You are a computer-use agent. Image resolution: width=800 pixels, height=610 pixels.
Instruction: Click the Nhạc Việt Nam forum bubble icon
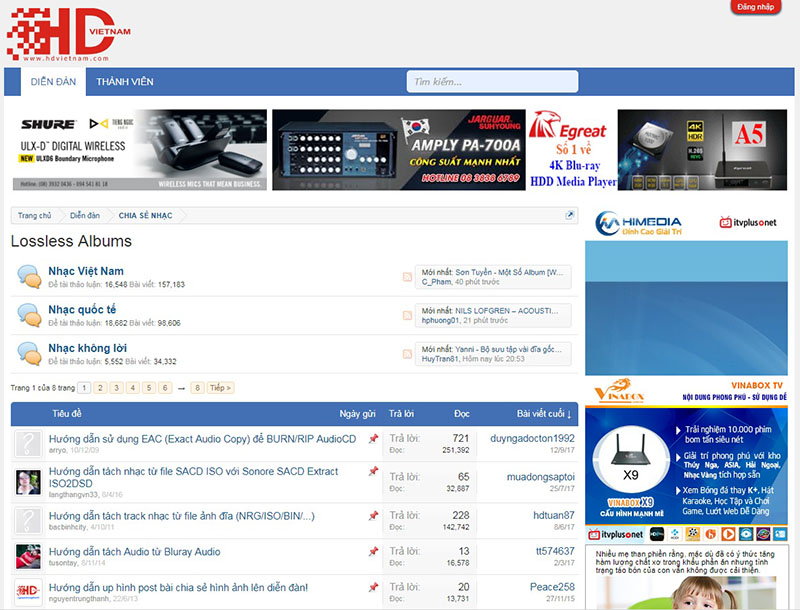(x=29, y=277)
